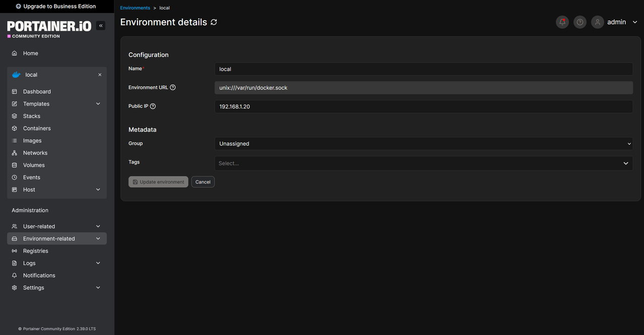Screen dimensions: 644x335
Task: Collapse the sidebar with the double-chevron icon
Action: (101, 25)
